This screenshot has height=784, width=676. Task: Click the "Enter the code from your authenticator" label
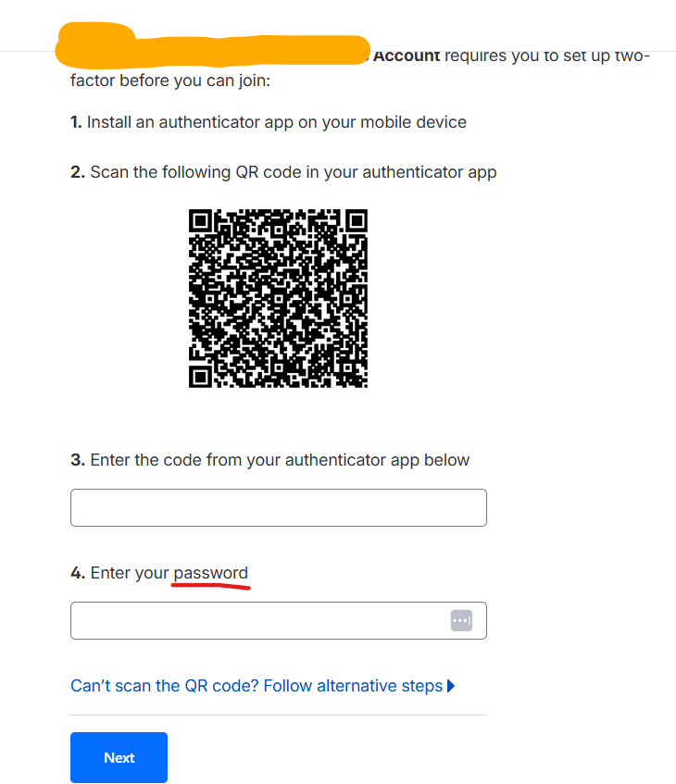point(280,460)
